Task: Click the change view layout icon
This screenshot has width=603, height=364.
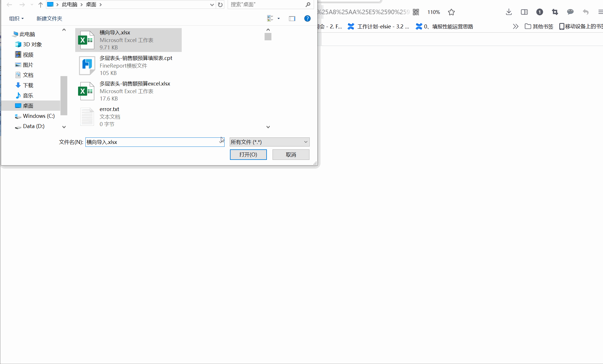Action: click(270, 18)
